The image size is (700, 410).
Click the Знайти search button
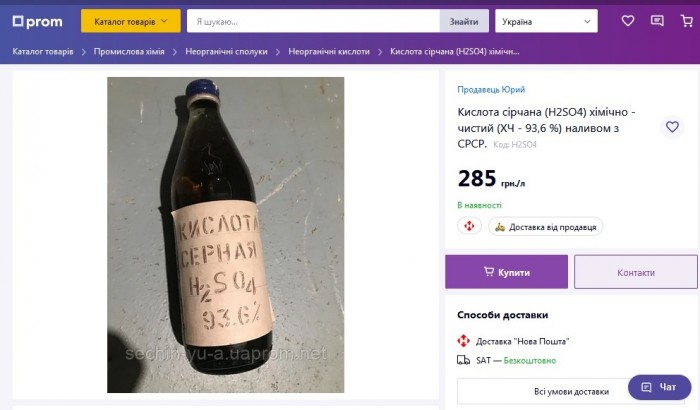pyautogui.click(x=464, y=21)
